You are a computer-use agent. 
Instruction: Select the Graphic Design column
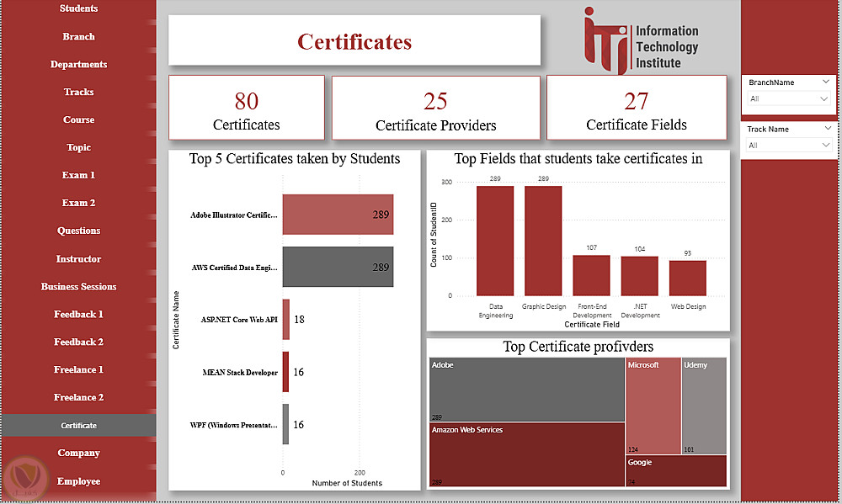pyautogui.click(x=543, y=241)
